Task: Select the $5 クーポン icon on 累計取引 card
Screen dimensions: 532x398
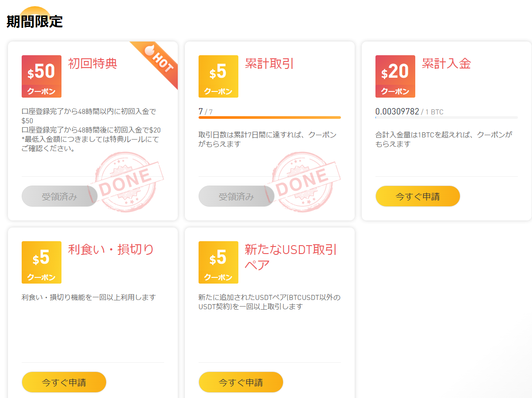Action: click(218, 76)
